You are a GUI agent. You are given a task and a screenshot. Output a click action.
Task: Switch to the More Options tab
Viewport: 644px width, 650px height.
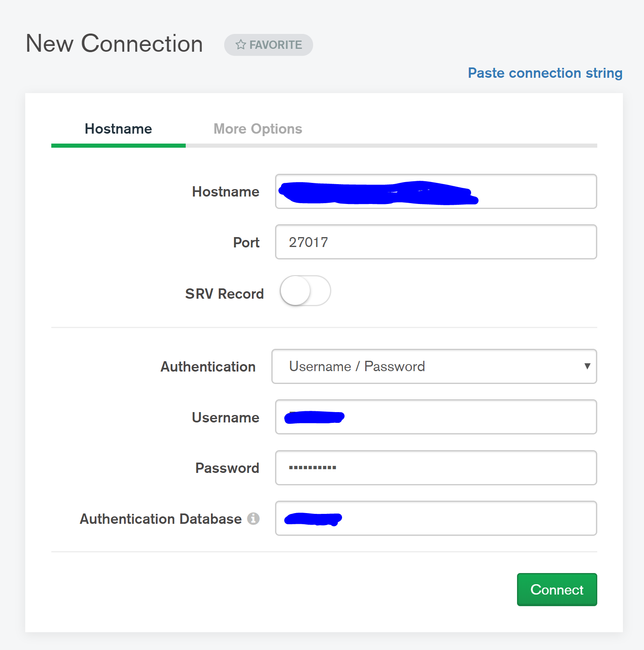click(x=258, y=129)
